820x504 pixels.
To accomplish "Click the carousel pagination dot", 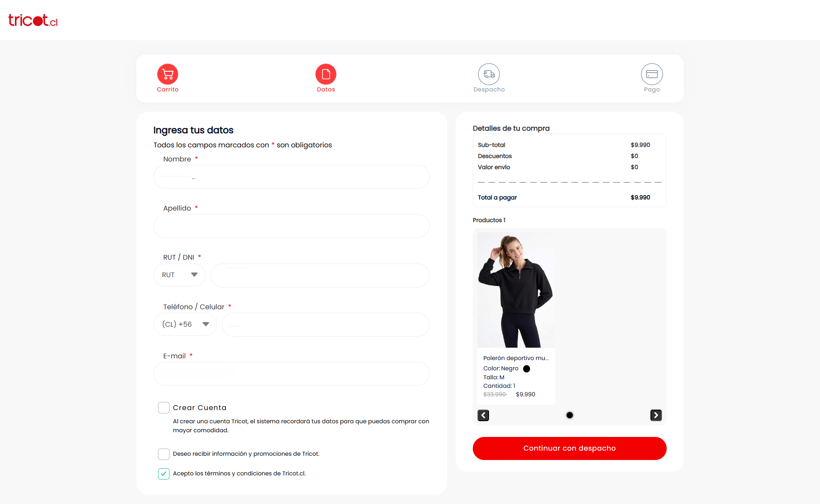I will tap(570, 415).
